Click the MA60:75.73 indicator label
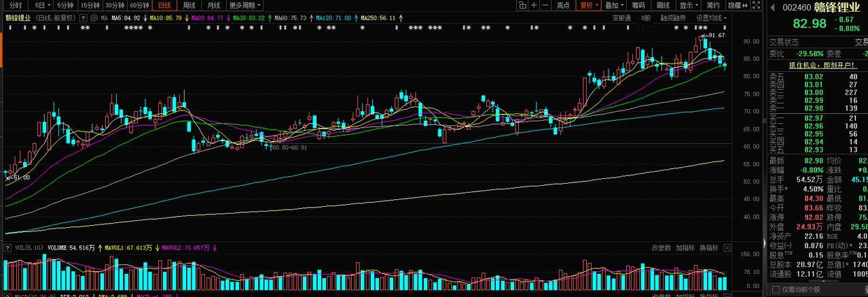 (x=291, y=18)
